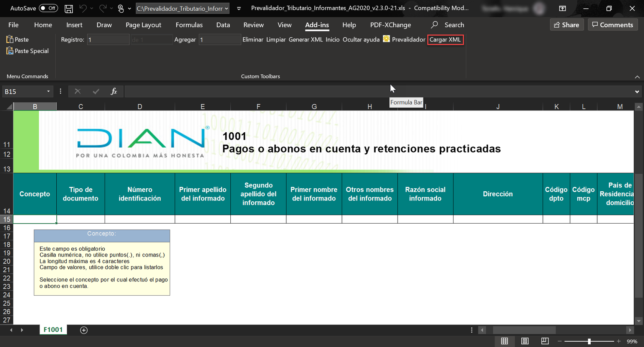Click the zoom in plus icon
Viewport: 644px width, 347px height.
point(619,341)
